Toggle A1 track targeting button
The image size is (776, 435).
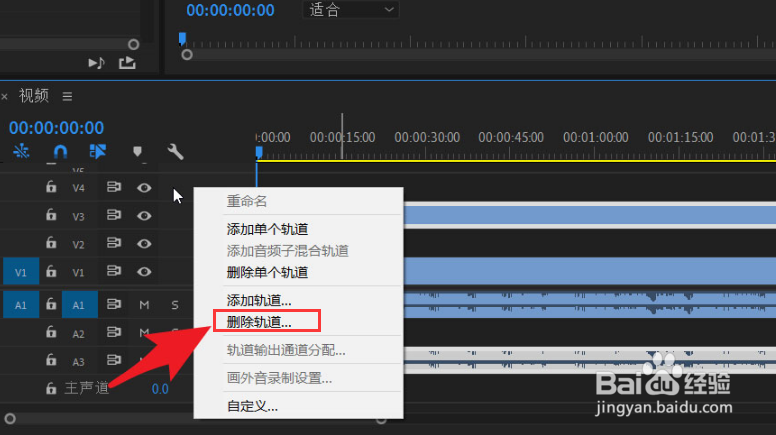[x=79, y=304]
